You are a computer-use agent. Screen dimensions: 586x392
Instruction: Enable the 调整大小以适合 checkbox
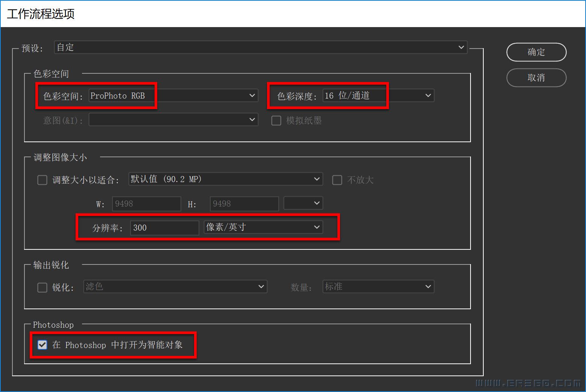tap(42, 180)
